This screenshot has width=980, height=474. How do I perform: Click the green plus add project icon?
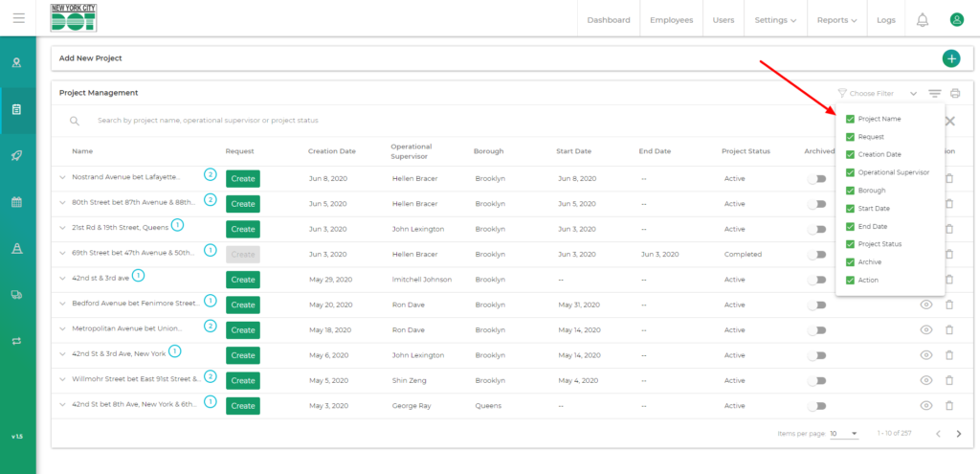951,58
